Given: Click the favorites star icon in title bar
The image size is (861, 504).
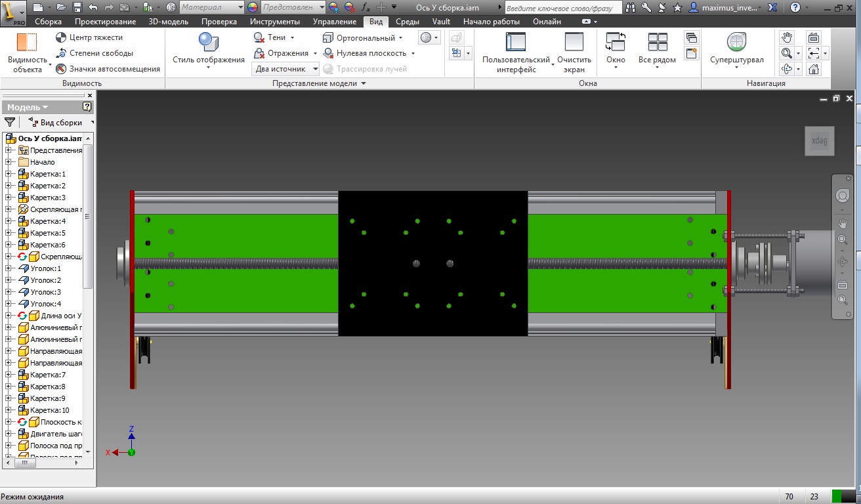Looking at the screenshot, I should click(x=677, y=7).
